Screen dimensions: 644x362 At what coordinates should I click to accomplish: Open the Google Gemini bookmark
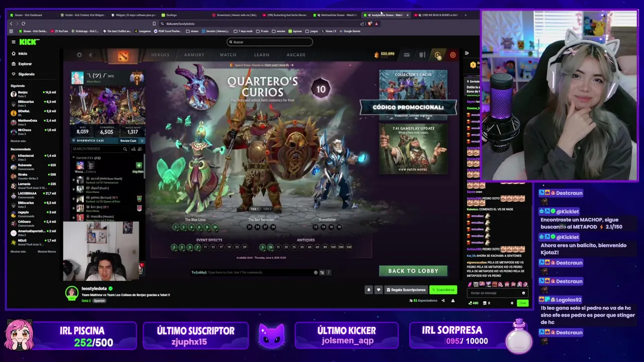point(350,31)
